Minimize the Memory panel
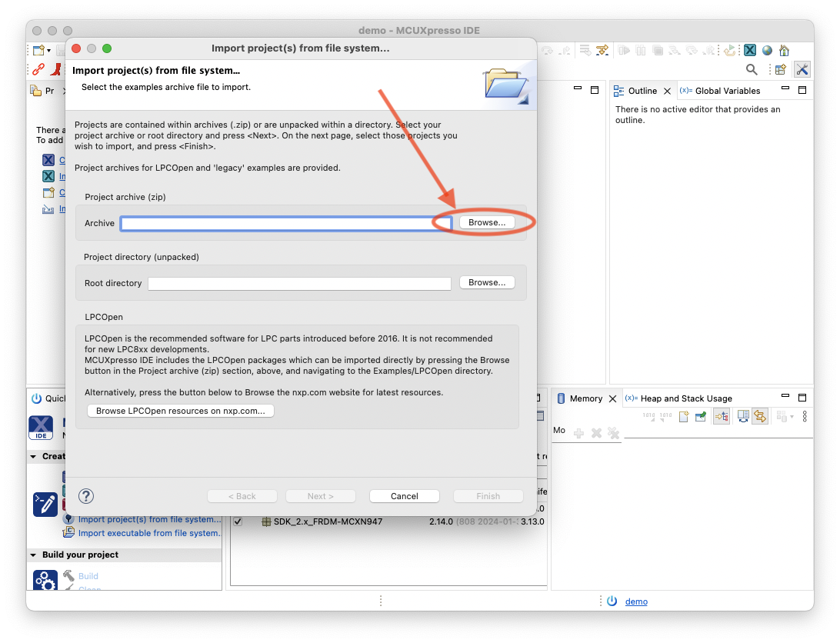This screenshot has height=643, width=840. point(785,395)
